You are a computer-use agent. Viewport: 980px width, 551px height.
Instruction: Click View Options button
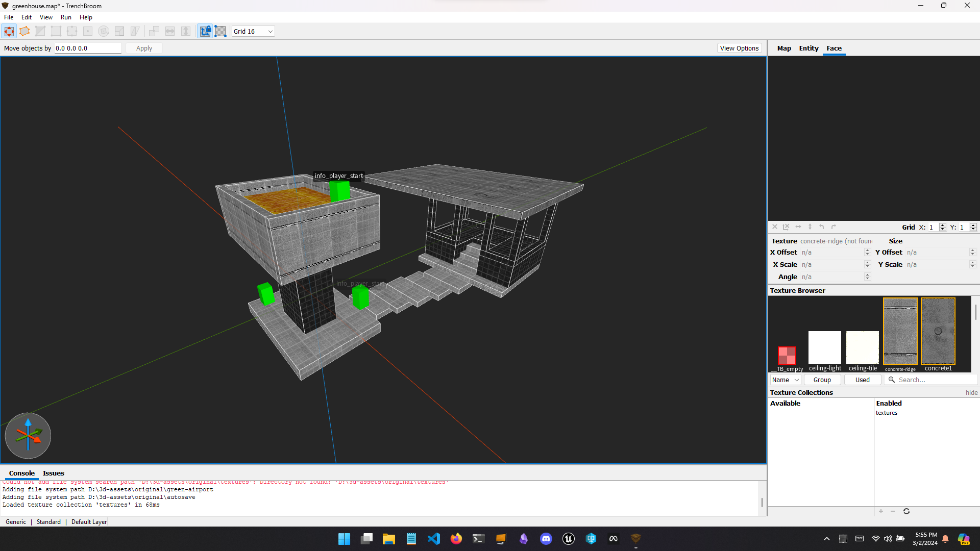pos(739,48)
